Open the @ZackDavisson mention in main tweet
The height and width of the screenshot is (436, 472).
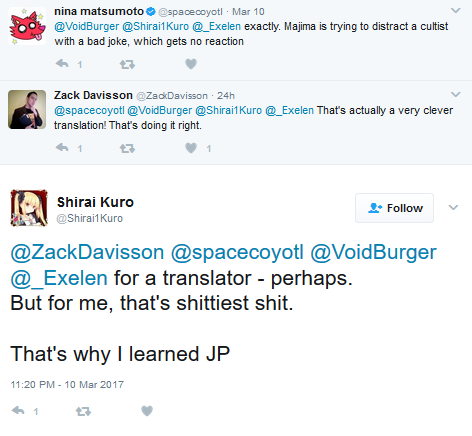point(87,252)
